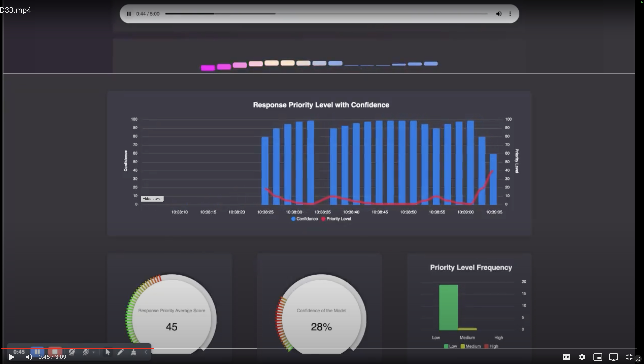Toggle Confidence series in chart legend
Viewport: 644px width, 364px height.
[305, 219]
